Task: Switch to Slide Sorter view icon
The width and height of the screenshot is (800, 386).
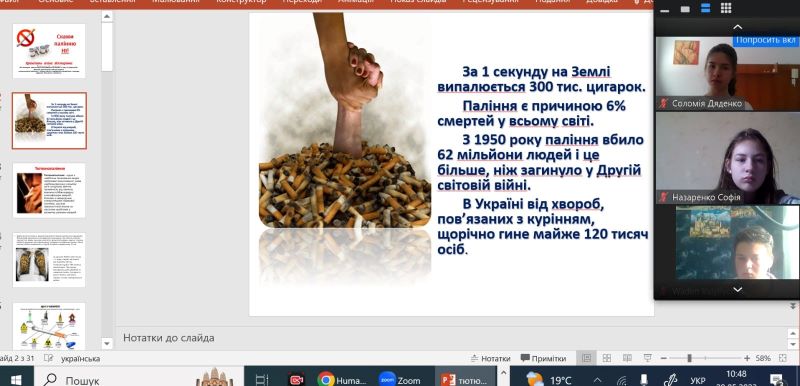Action: 607,358
